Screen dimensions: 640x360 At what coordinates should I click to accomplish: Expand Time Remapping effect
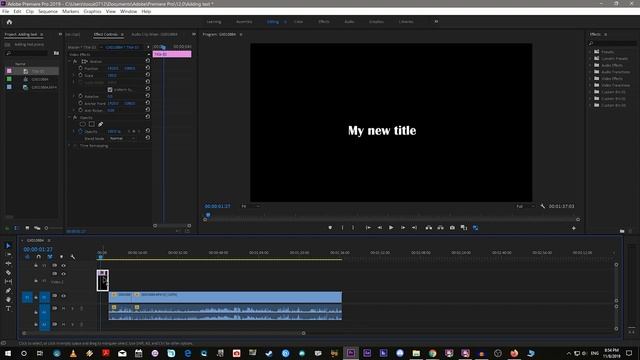click(x=70, y=145)
